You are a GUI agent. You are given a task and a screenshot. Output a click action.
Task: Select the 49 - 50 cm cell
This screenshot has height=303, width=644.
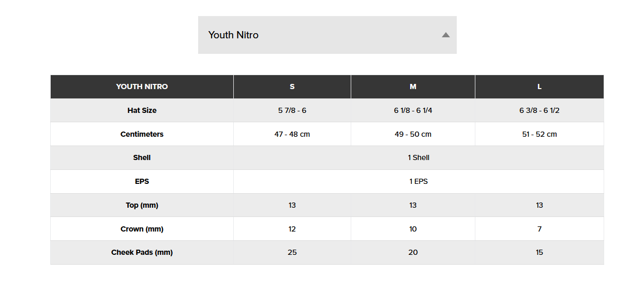[413, 134]
